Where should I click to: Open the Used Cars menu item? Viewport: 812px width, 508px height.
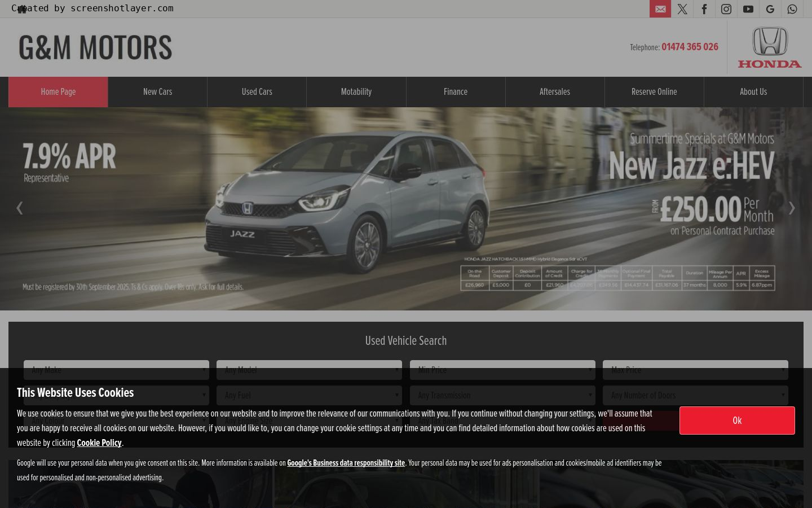[257, 92]
